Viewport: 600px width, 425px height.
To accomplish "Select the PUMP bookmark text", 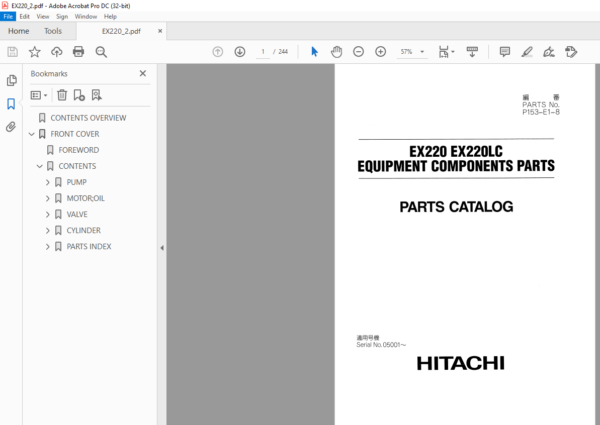I will tap(77, 182).
